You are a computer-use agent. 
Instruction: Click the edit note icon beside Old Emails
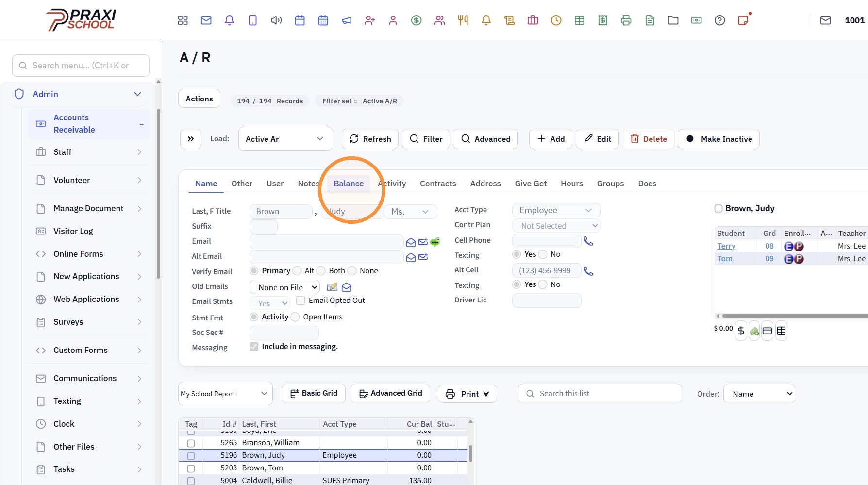[333, 287]
